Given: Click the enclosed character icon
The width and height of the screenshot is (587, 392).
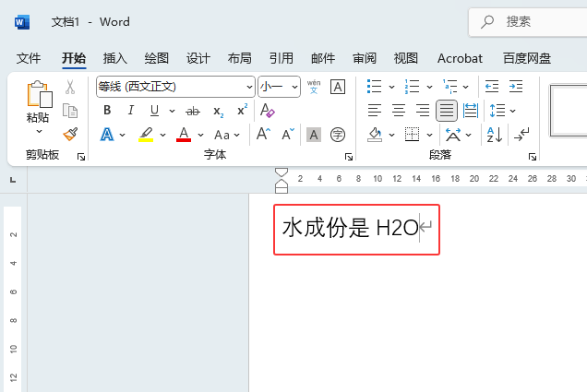Looking at the screenshot, I should [338, 135].
